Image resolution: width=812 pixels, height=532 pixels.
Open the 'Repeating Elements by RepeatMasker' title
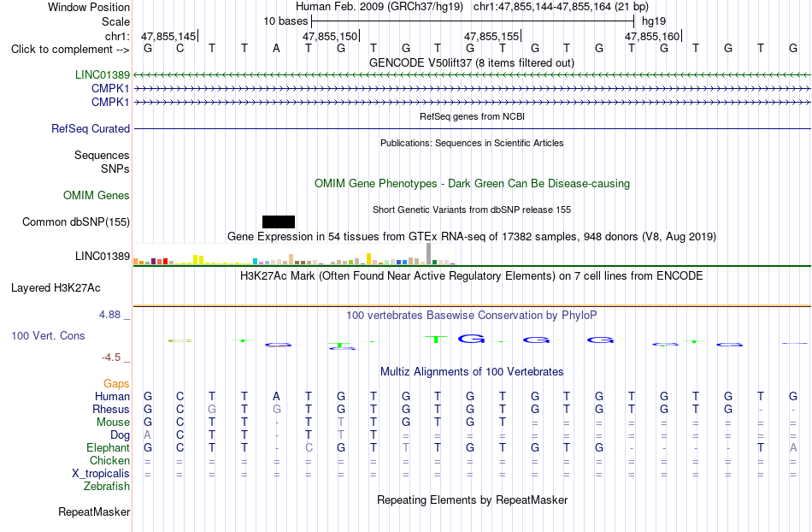472,500
